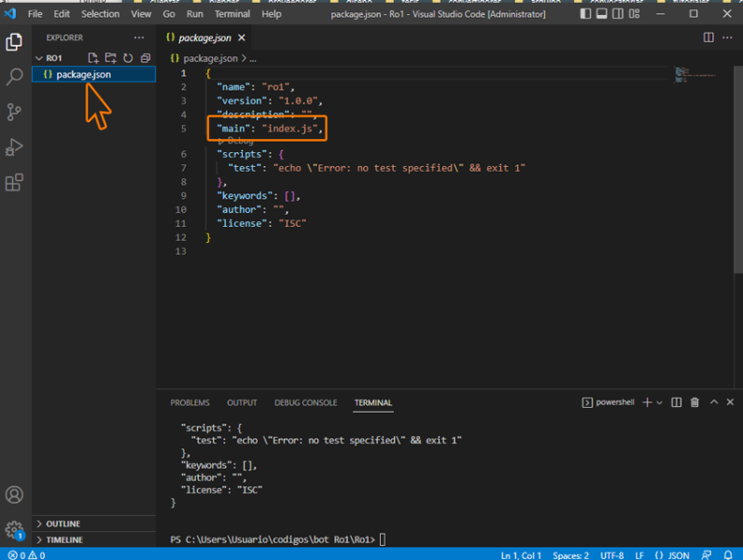Viewport: 743px width, 560px height.
Task: Switch to the DEBUG CONSOLE tab
Action: (x=305, y=402)
